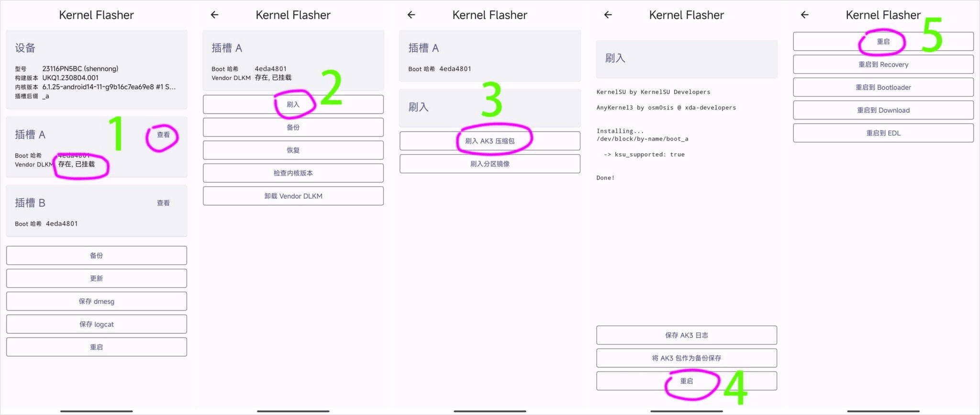Tap the back arrow on the flash log screen
980x415 pixels.
[x=607, y=15]
